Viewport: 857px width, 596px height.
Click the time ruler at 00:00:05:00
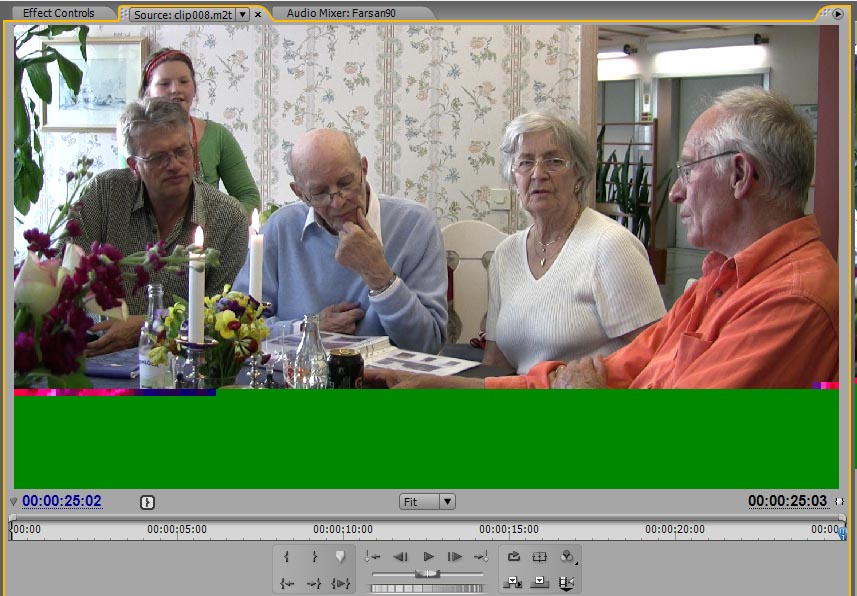point(177,529)
